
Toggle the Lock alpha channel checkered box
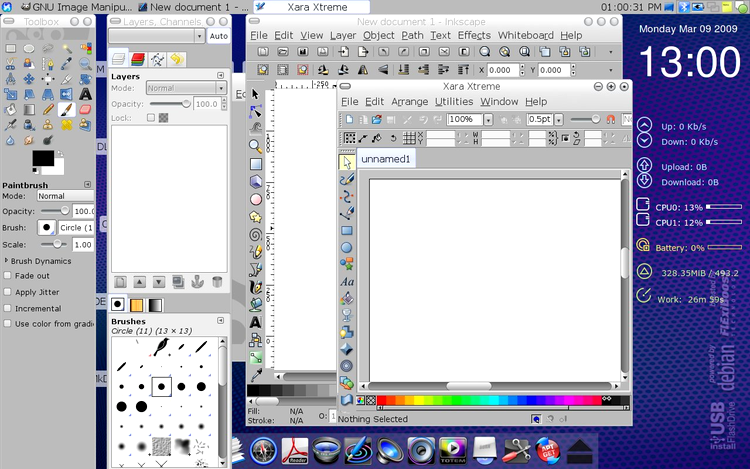(164, 118)
